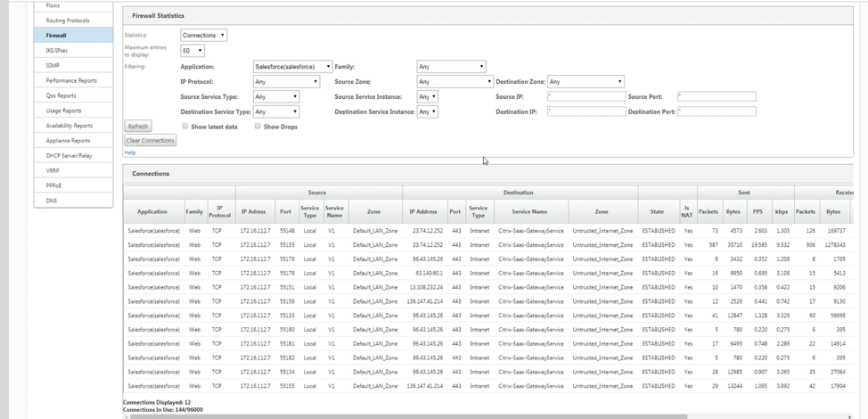Open Maximum entries dropdown showing 50
Screen dimensions: 868x419
click(192, 50)
